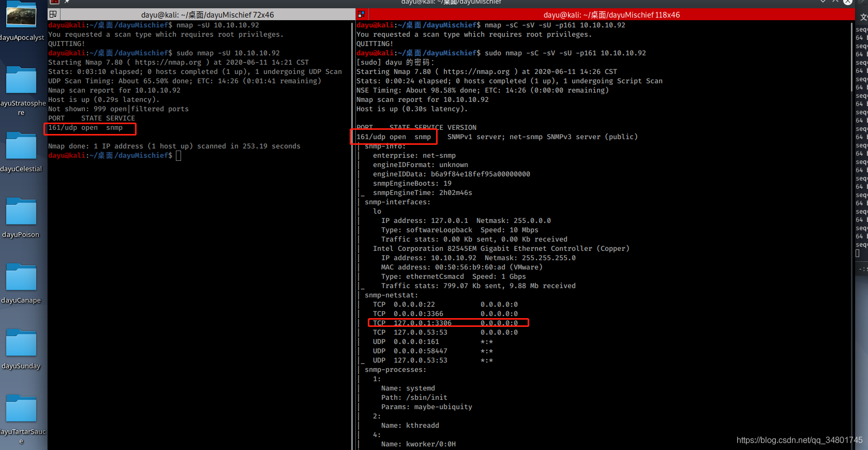Select 'Name: systemd' process line

pos(408,388)
